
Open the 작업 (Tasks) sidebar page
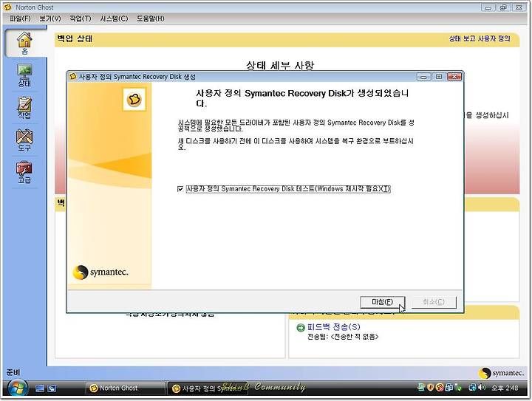click(24, 108)
